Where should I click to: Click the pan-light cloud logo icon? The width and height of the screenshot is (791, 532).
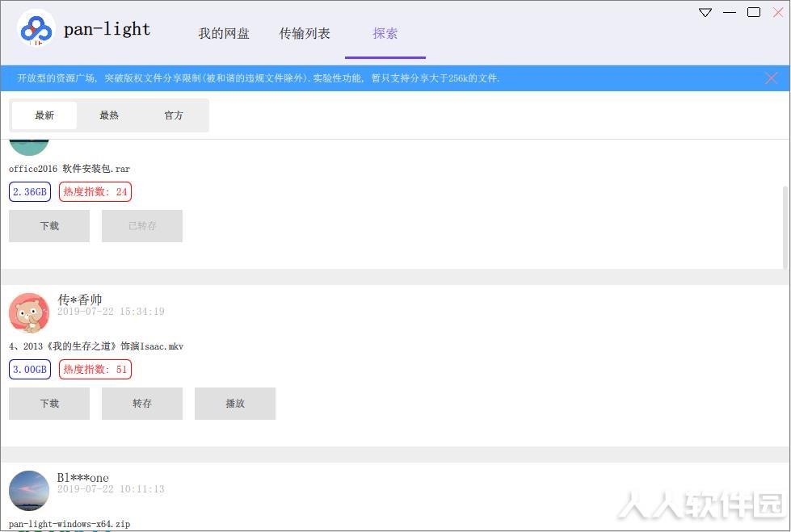[36, 29]
